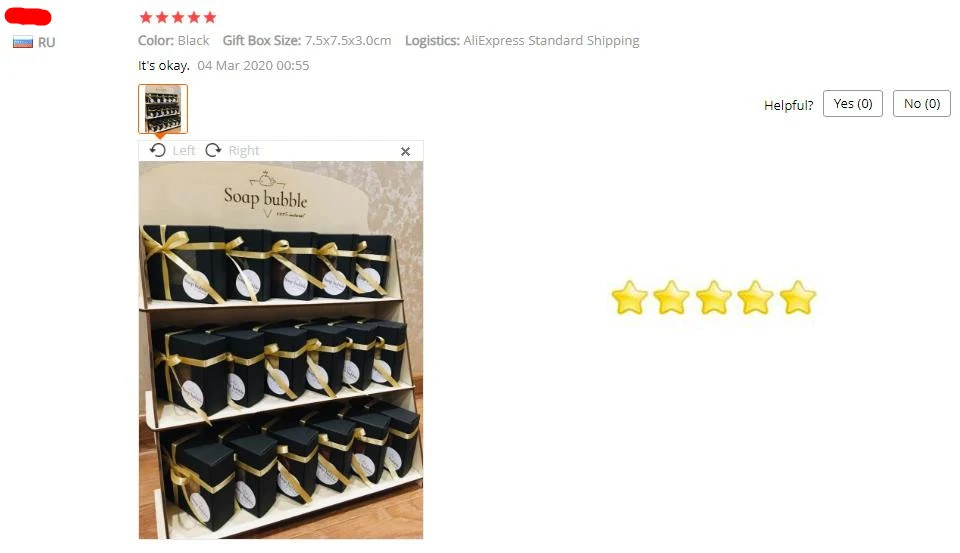Click the first red rating star
960x553 pixels.
point(146,17)
